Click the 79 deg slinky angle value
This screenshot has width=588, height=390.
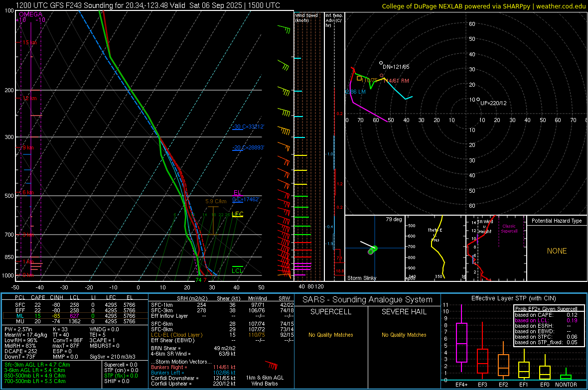394,219
